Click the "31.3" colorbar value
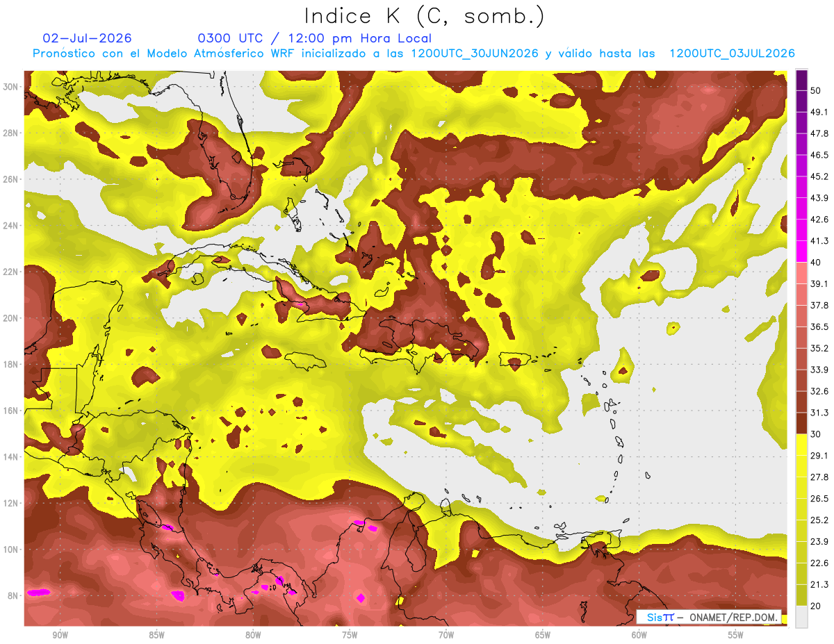 click(x=819, y=413)
